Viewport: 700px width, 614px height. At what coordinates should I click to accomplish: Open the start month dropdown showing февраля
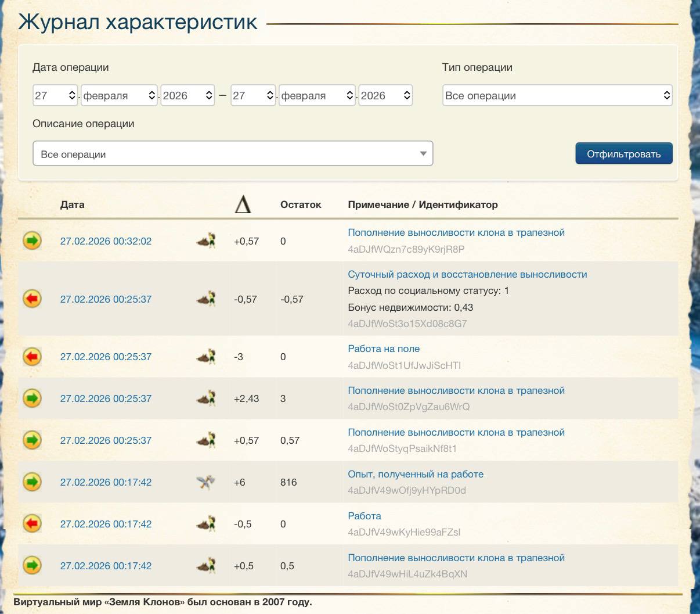pyautogui.click(x=119, y=95)
